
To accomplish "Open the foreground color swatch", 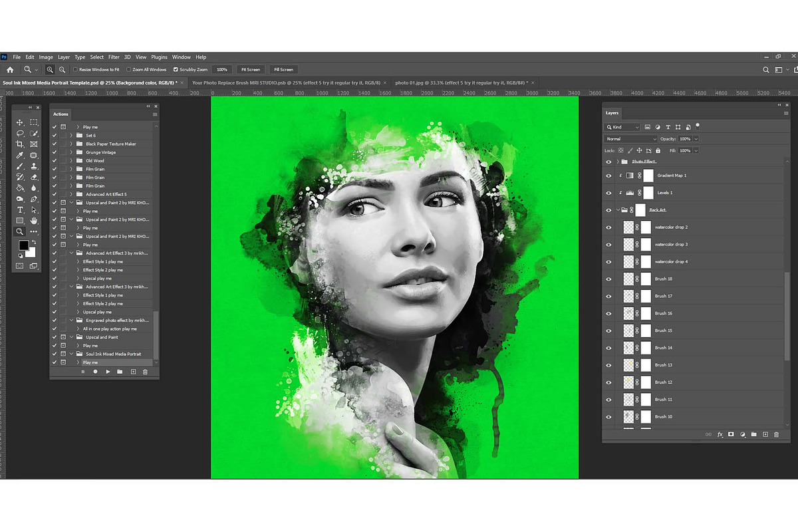I will (x=23, y=246).
